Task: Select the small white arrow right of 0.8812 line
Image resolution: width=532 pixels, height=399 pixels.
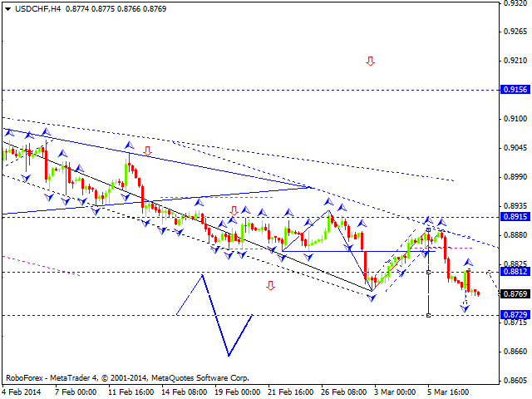Action: point(490,273)
